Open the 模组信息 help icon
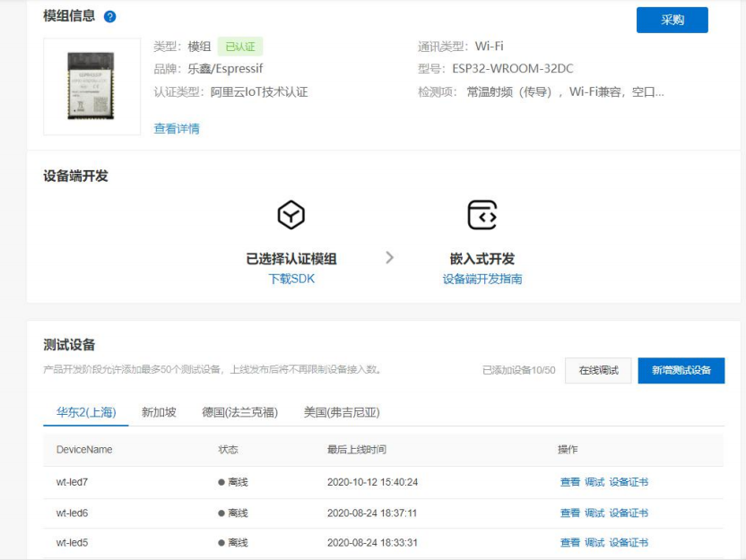The image size is (746, 560). [x=108, y=16]
